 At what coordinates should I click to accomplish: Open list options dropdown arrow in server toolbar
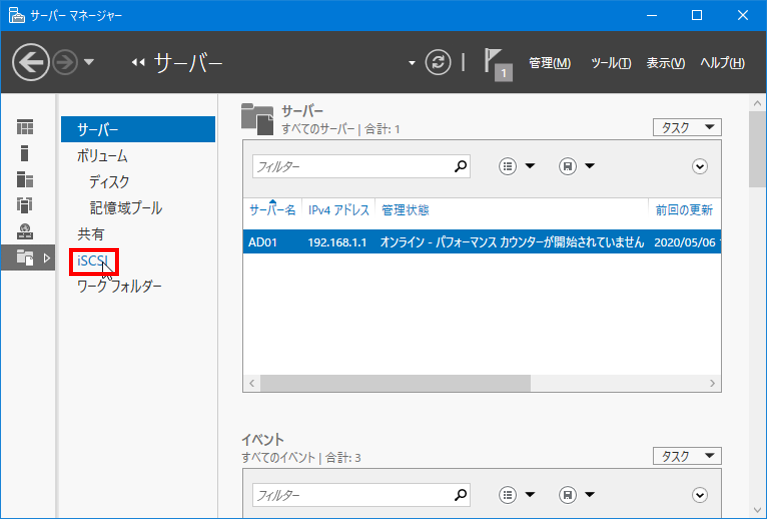530,166
